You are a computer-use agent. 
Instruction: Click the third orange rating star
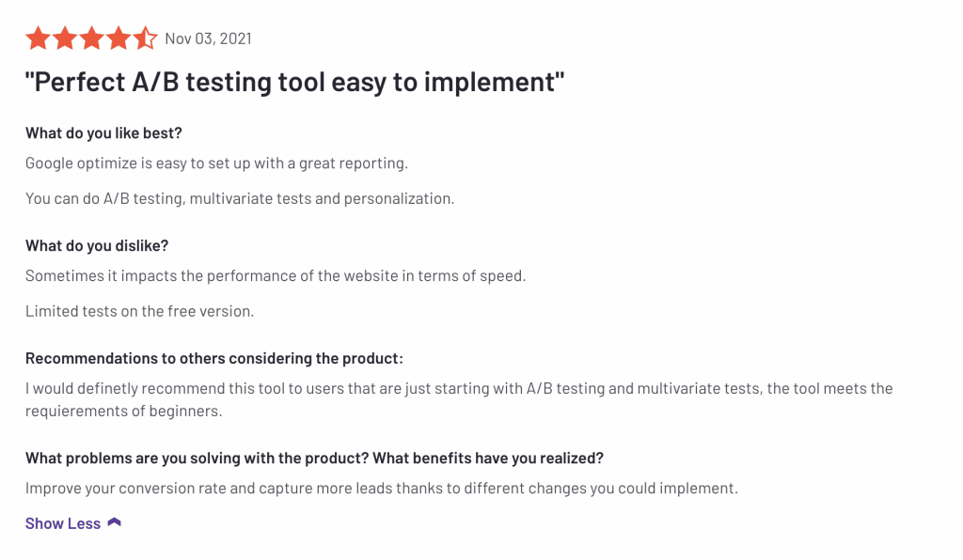click(92, 39)
